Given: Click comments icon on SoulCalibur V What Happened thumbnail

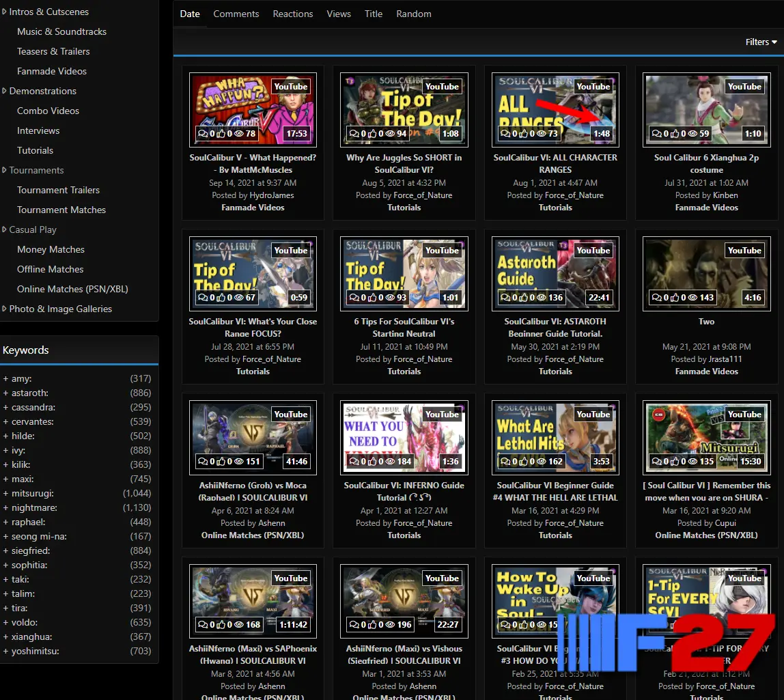Looking at the screenshot, I should click(203, 133).
